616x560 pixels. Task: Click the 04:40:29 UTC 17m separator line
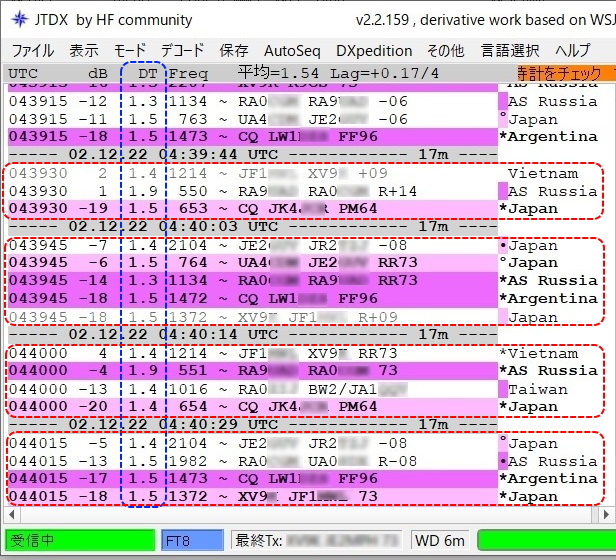[x=253, y=425]
